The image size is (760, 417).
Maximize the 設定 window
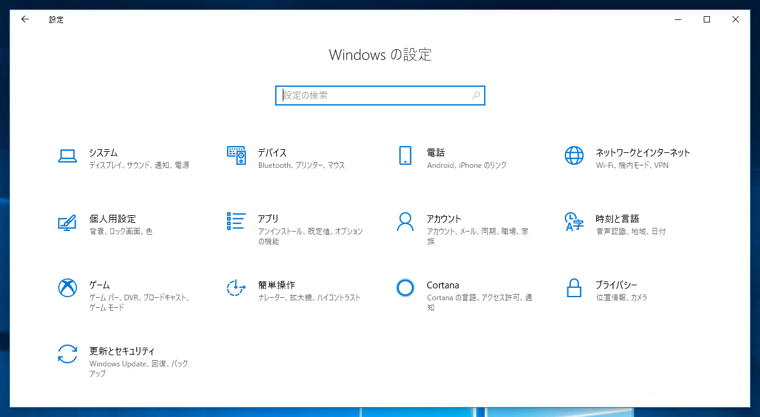[x=707, y=19]
